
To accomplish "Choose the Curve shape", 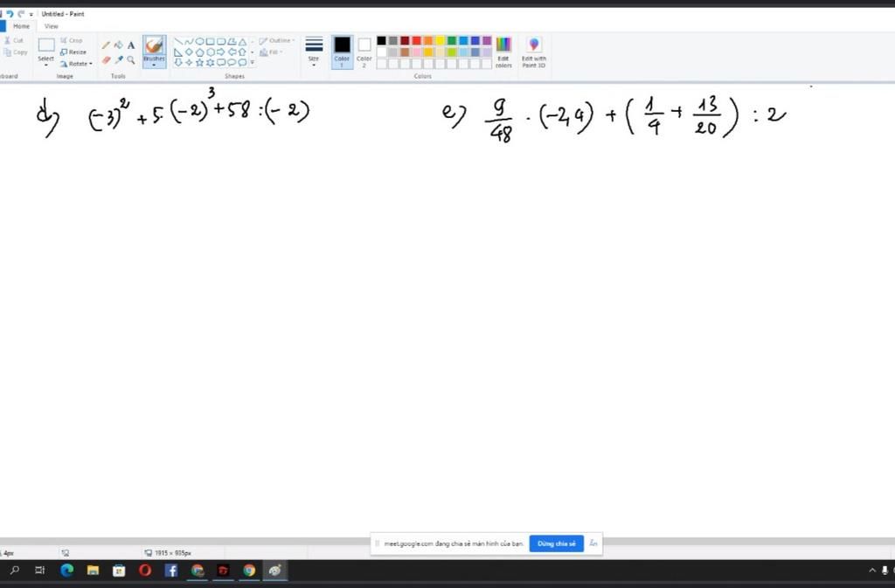I will [189, 42].
